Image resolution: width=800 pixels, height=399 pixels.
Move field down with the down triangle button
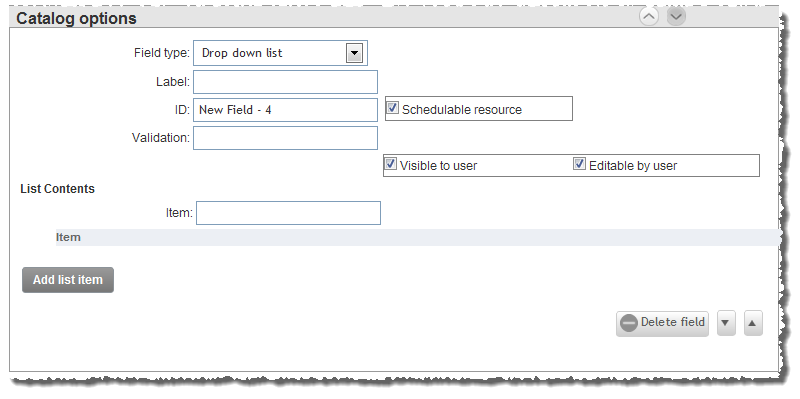tap(726, 323)
